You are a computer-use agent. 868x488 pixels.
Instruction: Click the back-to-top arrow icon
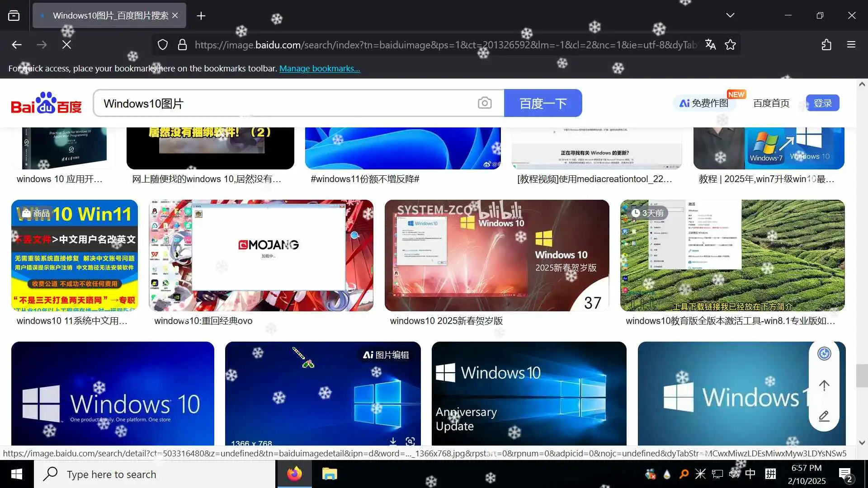click(824, 385)
